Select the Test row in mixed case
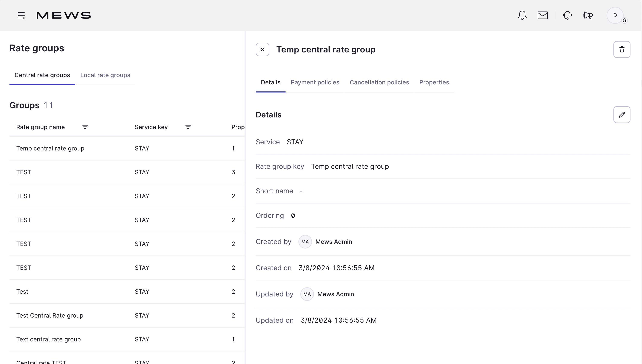642x364 pixels. point(127,292)
